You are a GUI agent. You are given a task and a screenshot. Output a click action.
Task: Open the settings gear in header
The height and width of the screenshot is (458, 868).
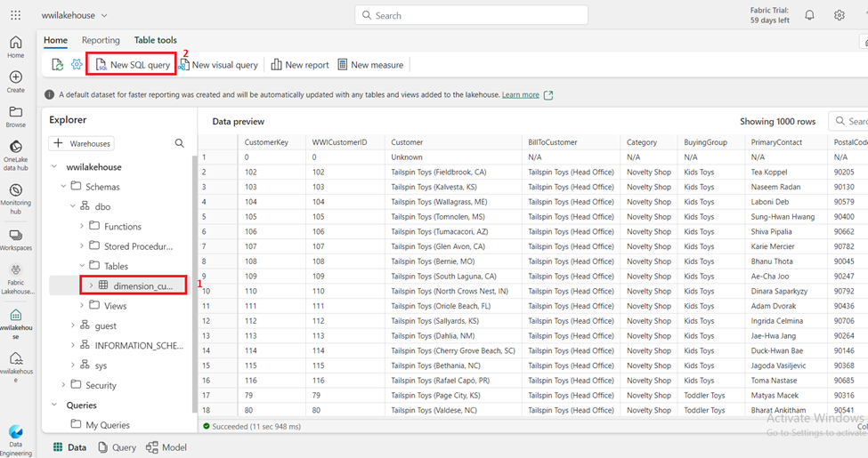pos(840,15)
